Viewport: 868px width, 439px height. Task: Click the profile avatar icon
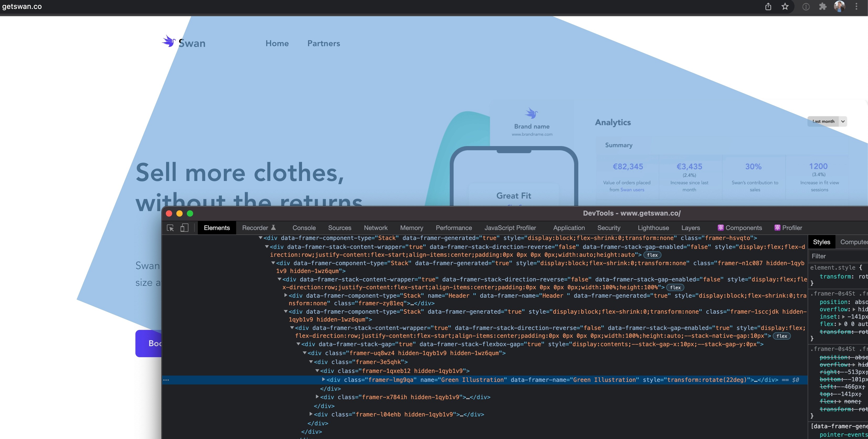pos(839,6)
